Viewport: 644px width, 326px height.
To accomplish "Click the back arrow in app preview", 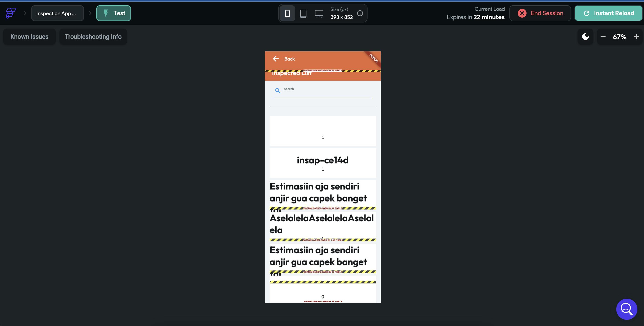I will (x=276, y=59).
